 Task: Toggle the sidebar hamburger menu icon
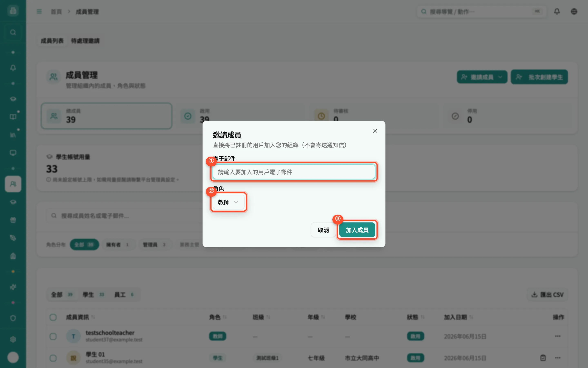[x=39, y=11]
